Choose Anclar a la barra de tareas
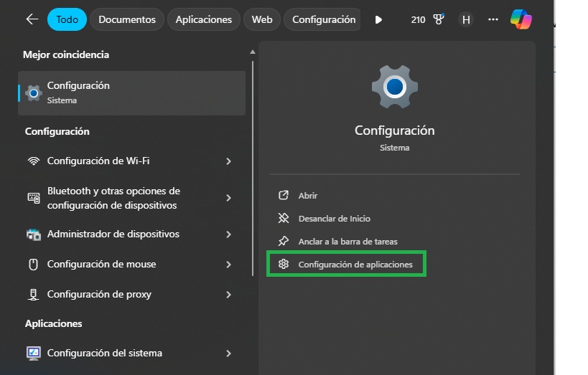The width and height of the screenshot is (588, 375). click(348, 242)
